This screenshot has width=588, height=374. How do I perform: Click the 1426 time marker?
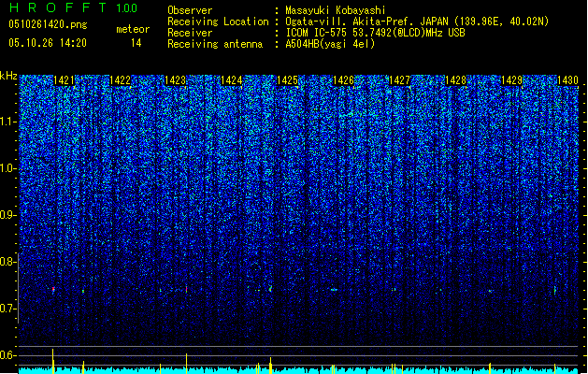click(343, 80)
